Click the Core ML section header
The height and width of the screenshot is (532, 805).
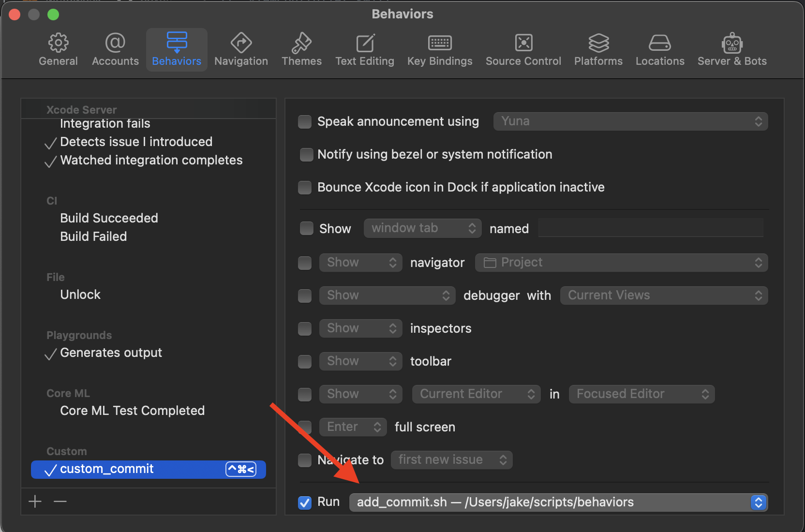tap(68, 393)
